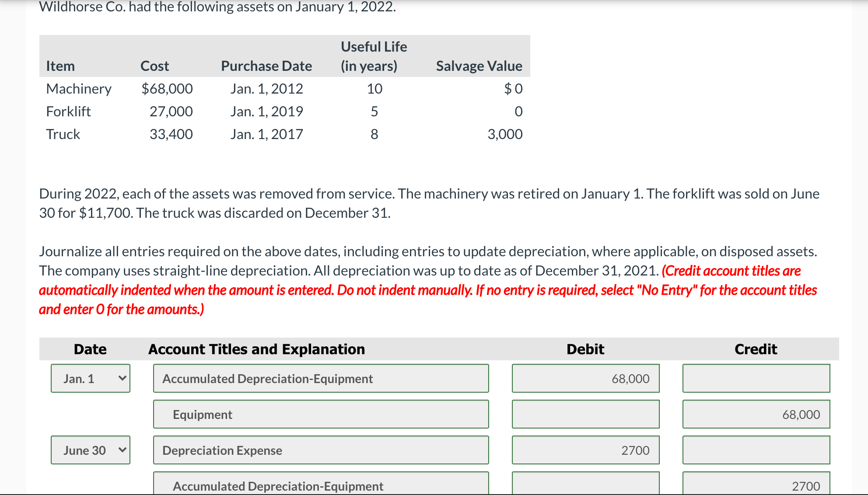Expand the first entry's date selector chevron
The width and height of the screenshot is (868, 495).
(x=122, y=378)
